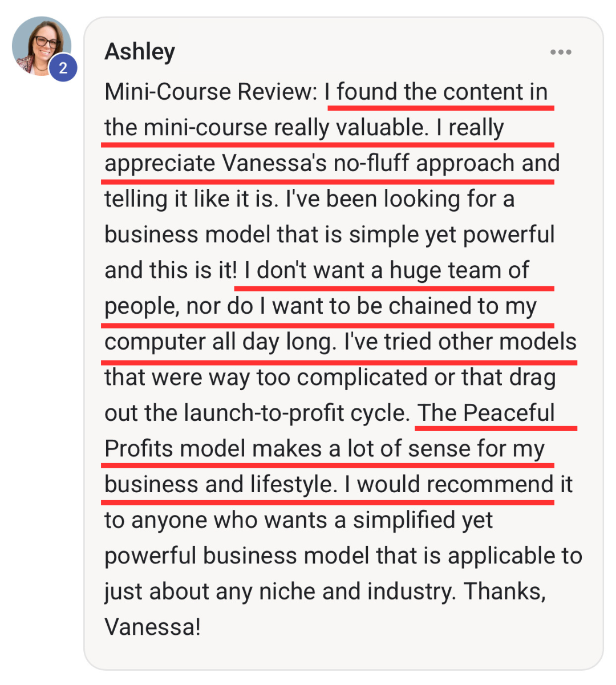This screenshot has width=616, height=685.
Task: Click the line "business model that is simple yet powerful"
Action: [329, 235]
